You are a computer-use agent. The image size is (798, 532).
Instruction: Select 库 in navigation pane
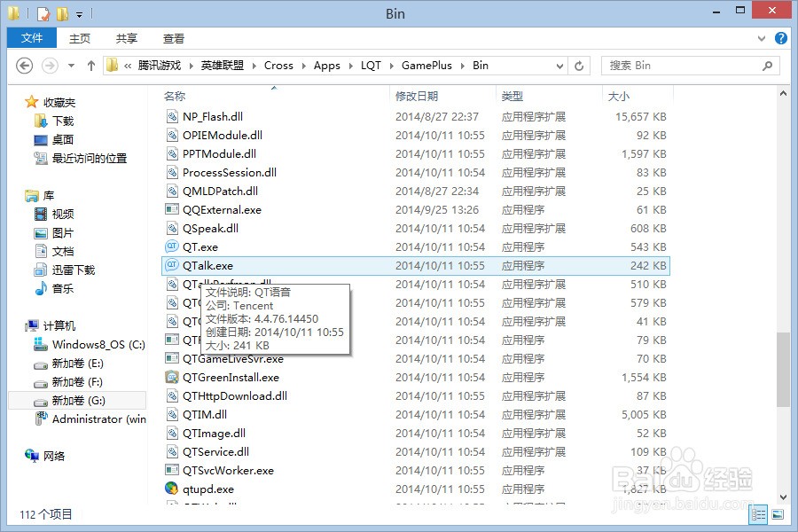tap(49, 195)
